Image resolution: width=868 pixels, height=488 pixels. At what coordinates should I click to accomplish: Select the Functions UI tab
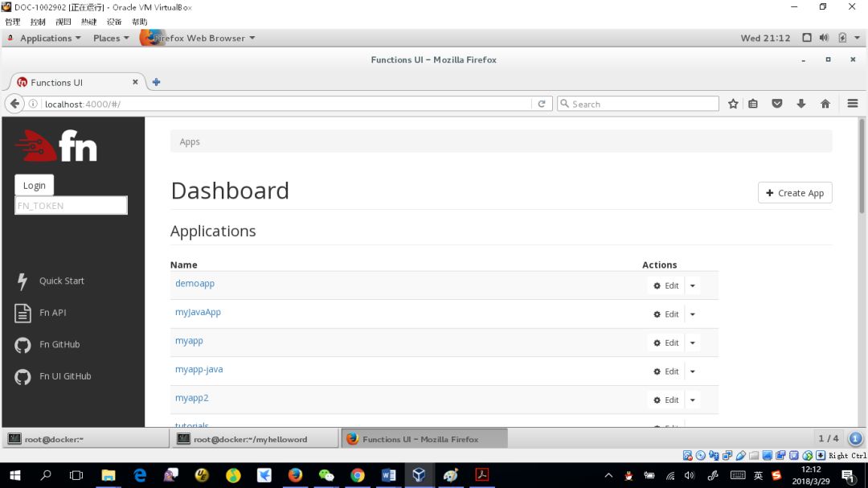[x=77, y=82]
